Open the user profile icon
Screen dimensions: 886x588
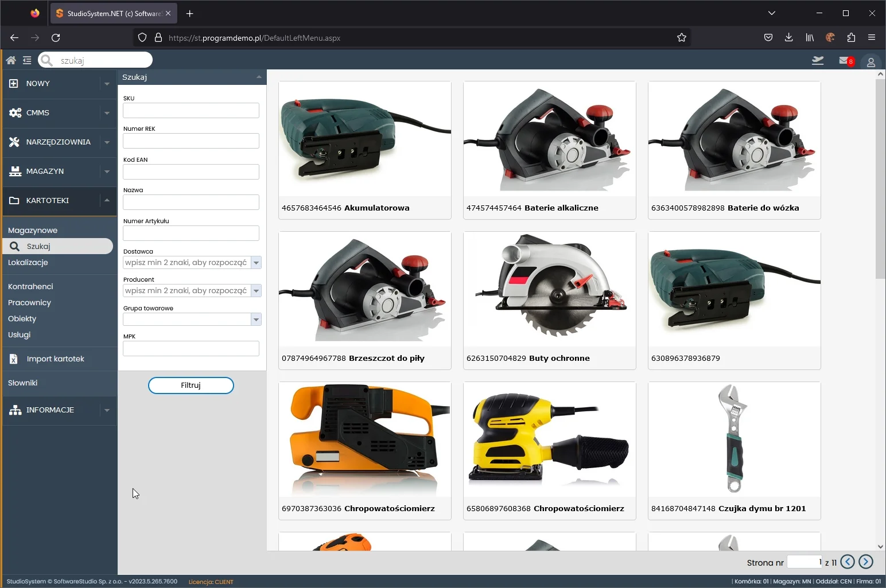click(871, 62)
